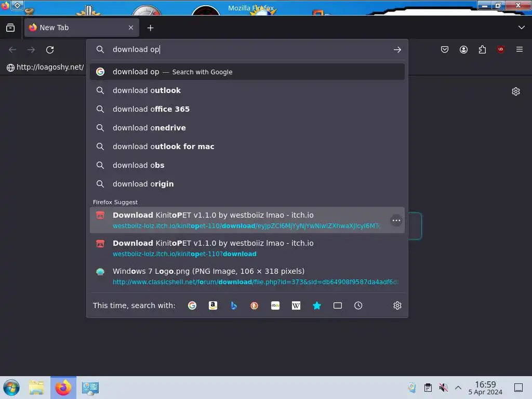Image resolution: width=532 pixels, height=399 pixels.
Task: Open the Firefox application menu
Action: pyautogui.click(x=520, y=49)
